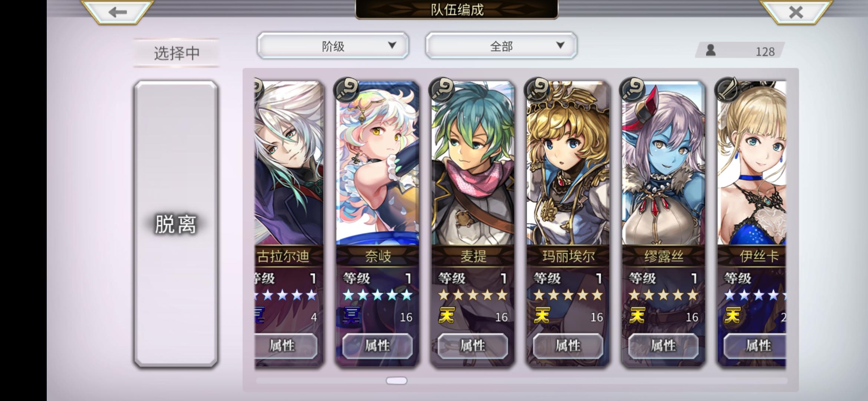Click the character count person icon

[711, 50]
